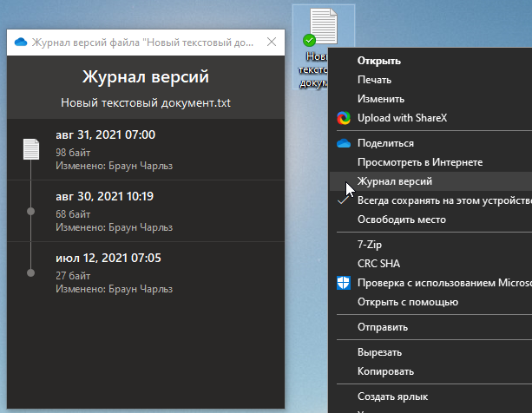Click the document icon next to авг 31 version

(31, 149)
